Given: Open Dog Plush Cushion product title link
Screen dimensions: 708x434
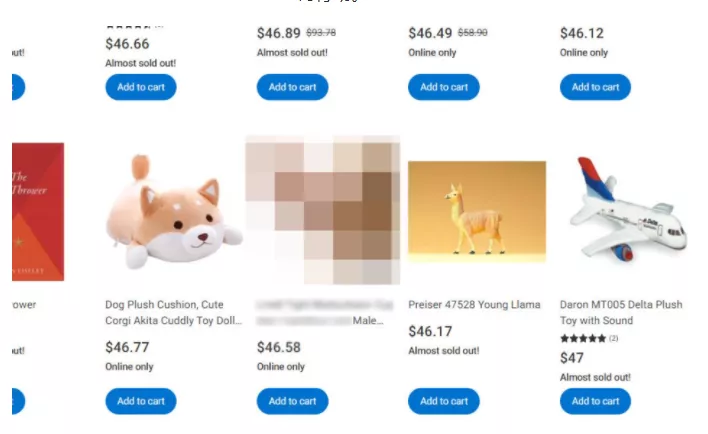Looking at the screenshot, I should pyautogui.click(x=173, y=313).
